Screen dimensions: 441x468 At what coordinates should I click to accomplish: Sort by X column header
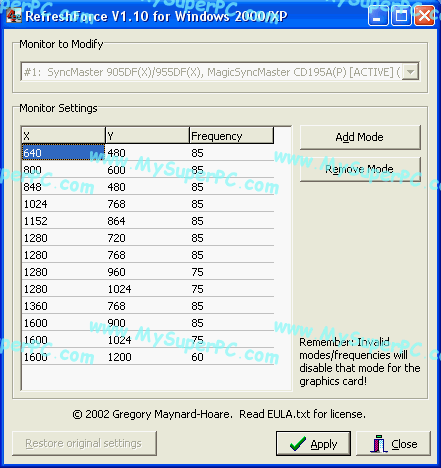[x=63, y=135]
